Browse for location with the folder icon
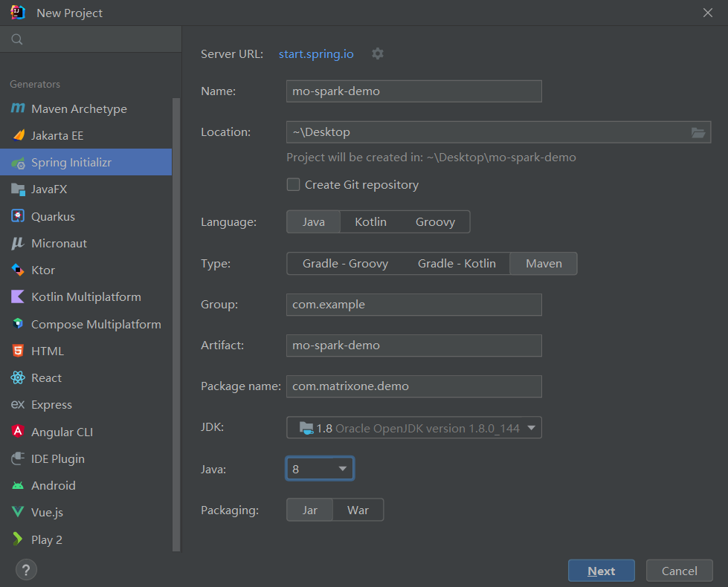This screenshot has height=587, width=728. (x=698, y=133)
